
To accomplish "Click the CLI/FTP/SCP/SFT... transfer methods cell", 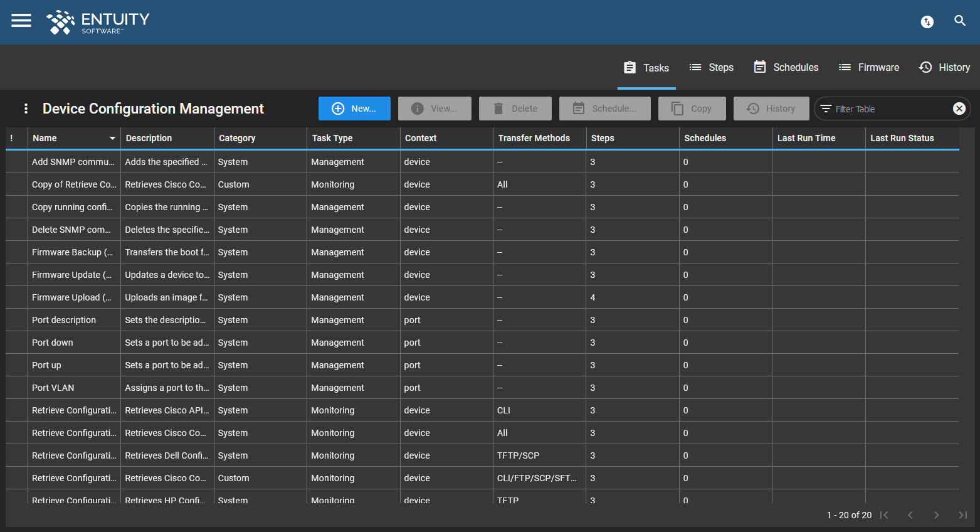I will 539,478.
